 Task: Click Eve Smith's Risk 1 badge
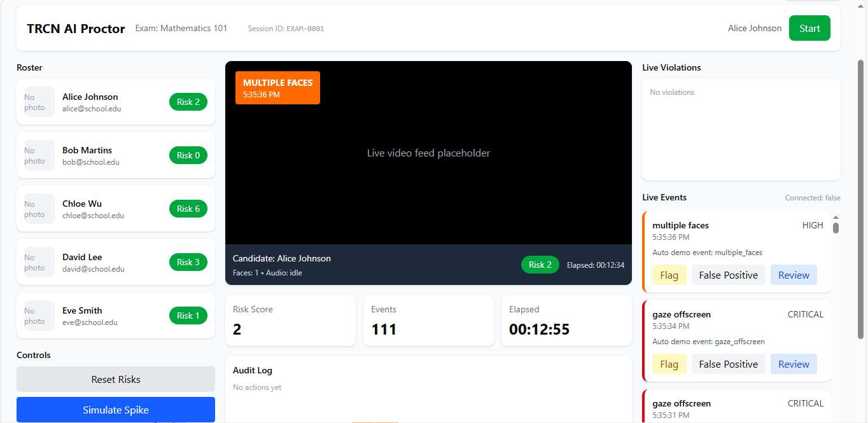[188, 316]
